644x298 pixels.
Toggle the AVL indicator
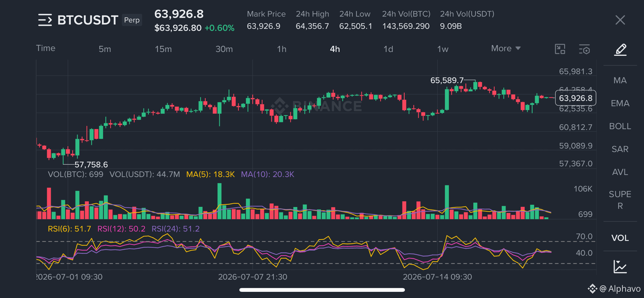coord(620,172)
